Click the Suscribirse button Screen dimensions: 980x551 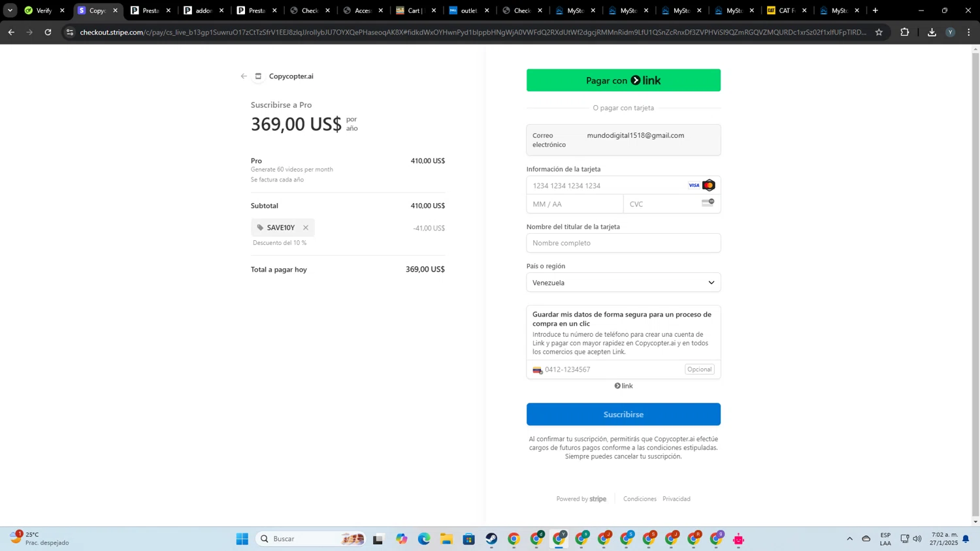click(x=623, y=415)
